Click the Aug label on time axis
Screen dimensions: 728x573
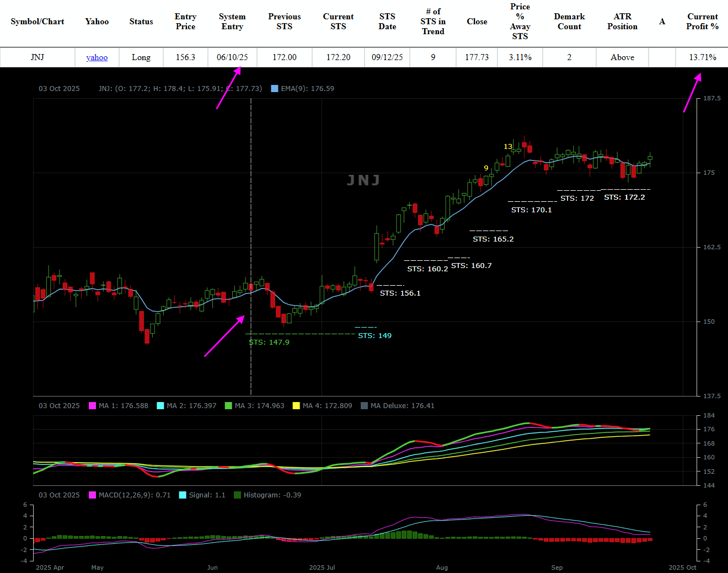tap(442, 567)
